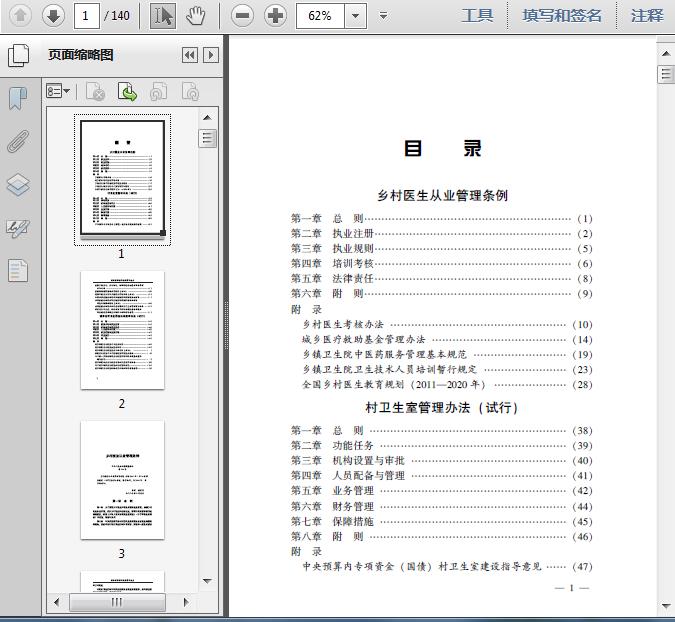Click the thumbnail panel horizontal scroll handle

(117, 602)
